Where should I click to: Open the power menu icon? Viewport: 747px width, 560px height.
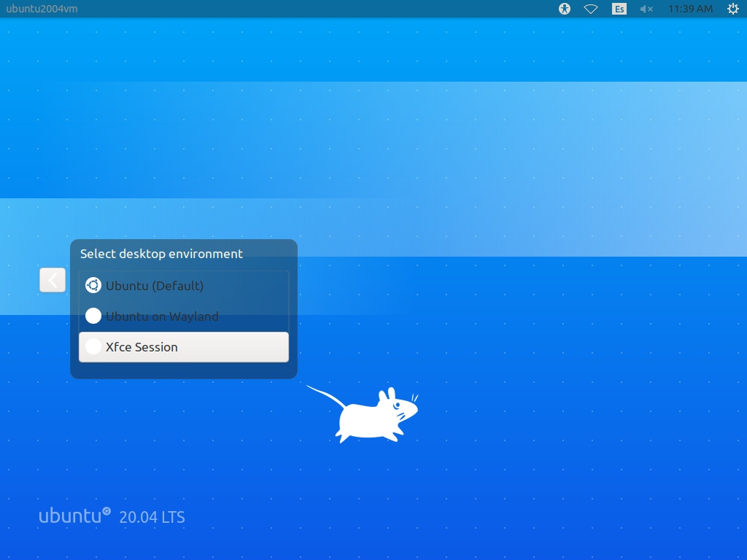pos(732,9)
